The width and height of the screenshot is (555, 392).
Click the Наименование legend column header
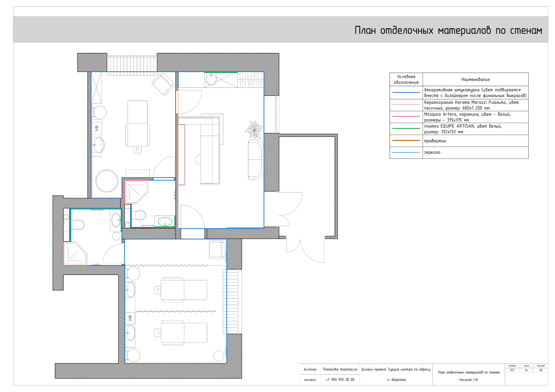[475, 79]
